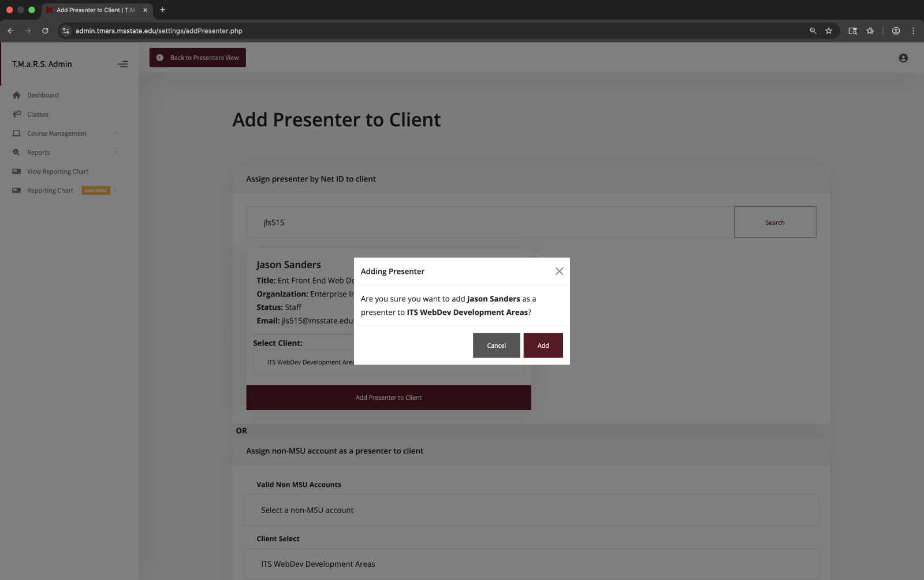This screenshot has width=924, height=580.
Task: Click the back arrow circle icon
Action: point(159,57)
